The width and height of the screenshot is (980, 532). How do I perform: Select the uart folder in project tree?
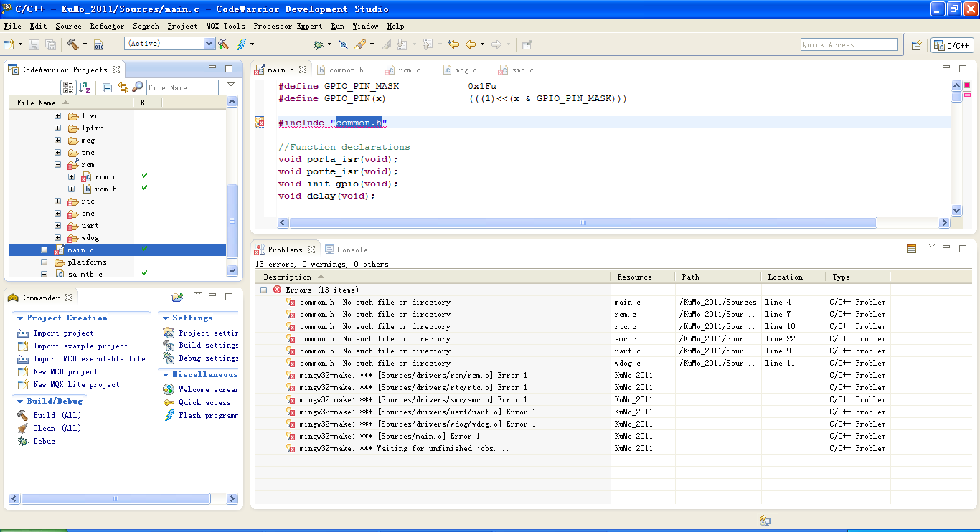(90, 226)
